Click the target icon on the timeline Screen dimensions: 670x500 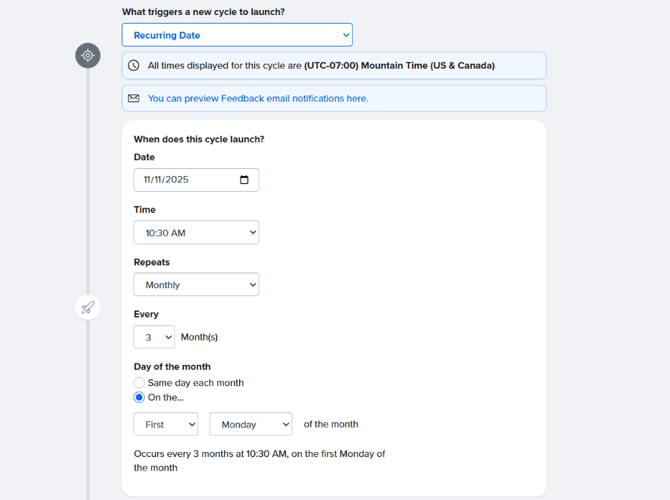point(88,56)
